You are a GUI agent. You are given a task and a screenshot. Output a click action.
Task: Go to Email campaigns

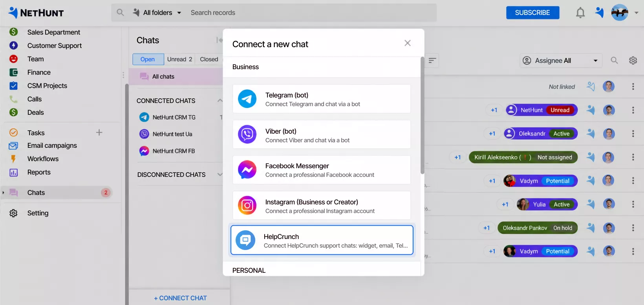click(x=52, y=145)
